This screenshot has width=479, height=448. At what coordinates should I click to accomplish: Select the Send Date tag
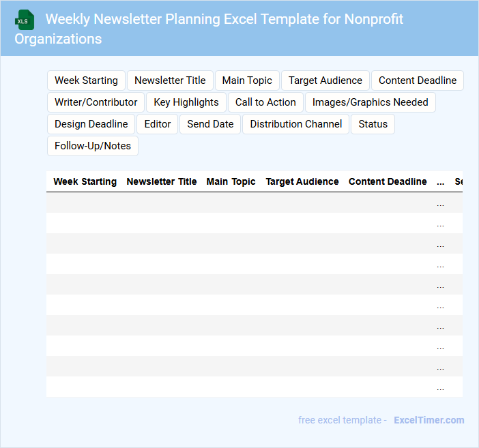coord(210,124)
